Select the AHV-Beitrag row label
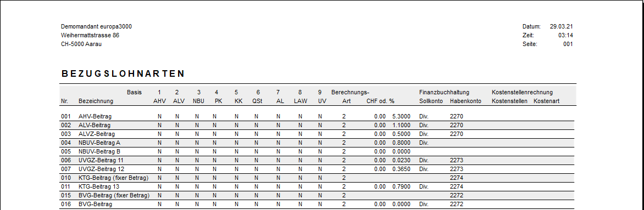 pos(95,116)
